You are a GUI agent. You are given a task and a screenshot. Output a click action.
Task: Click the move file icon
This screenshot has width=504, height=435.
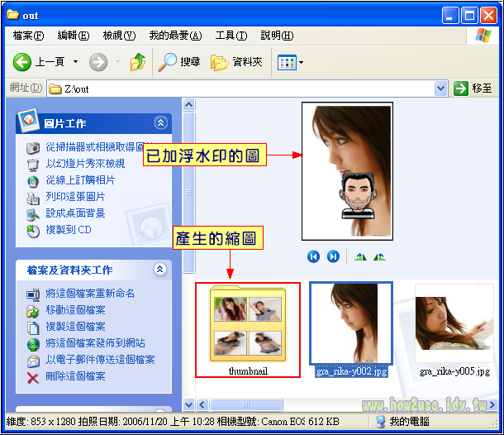click(33, 311)
